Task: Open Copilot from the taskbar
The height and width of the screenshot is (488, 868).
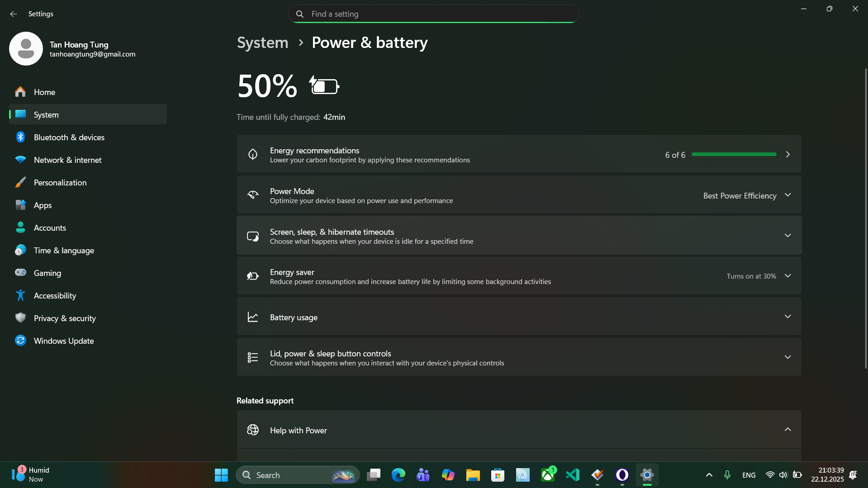Action: click(448, 475)
